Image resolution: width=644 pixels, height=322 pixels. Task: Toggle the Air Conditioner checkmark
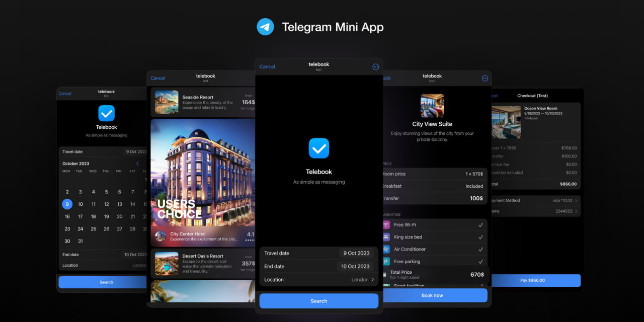click(x=480, y=249)
